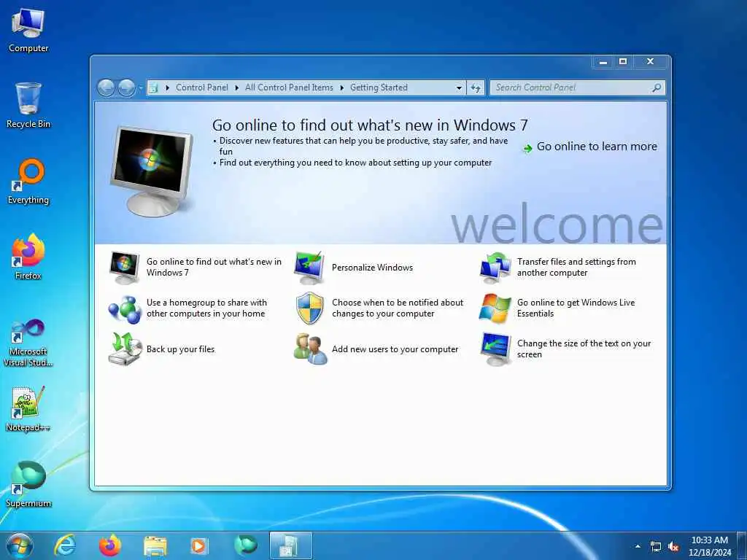Select the Recycle Bin desktop icon
The height and width of the screenshot is (560, 747).
pyautogui.click(x=28, y=105)
